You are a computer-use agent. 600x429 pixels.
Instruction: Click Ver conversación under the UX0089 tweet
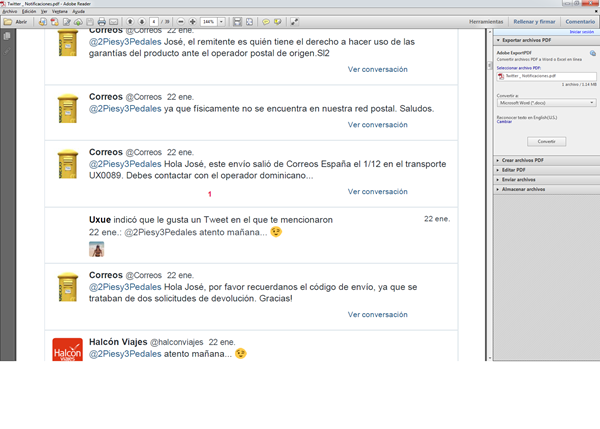click(378, 192)
